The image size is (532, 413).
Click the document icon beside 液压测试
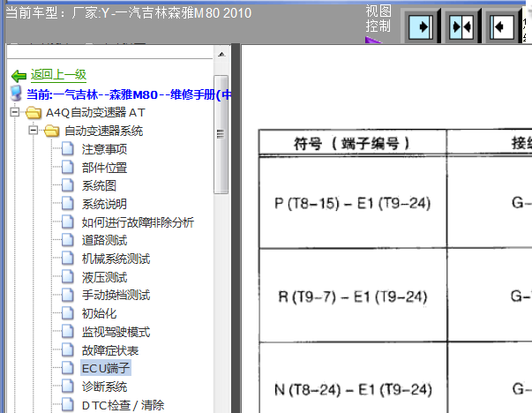tap(68, 276)
